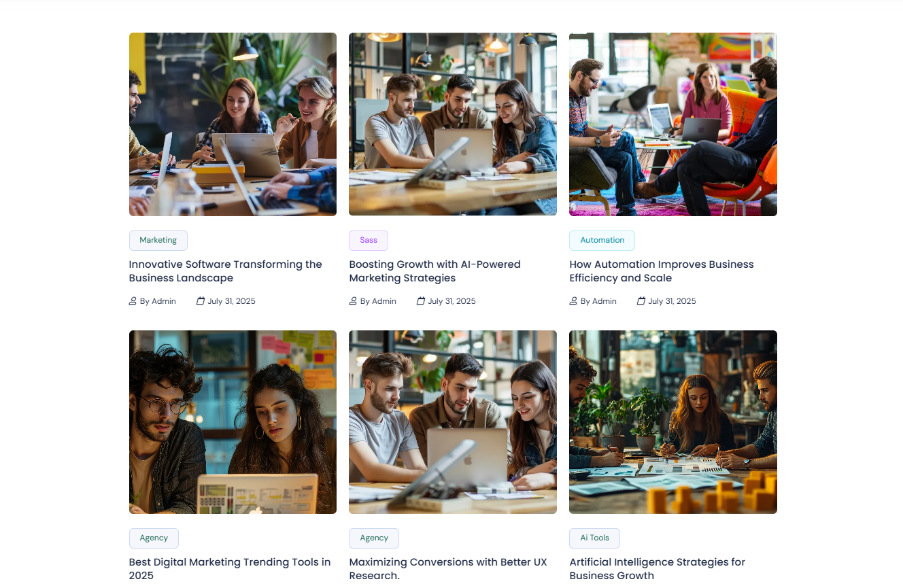
Task: Open 'Boosting Growth with AI-Powered Marketing Strategies' article
Action: click(435, 271)
